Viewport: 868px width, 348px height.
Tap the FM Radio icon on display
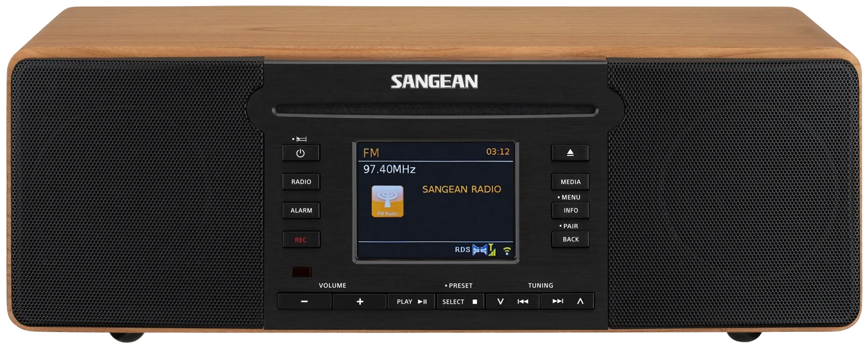pos(387,202)
